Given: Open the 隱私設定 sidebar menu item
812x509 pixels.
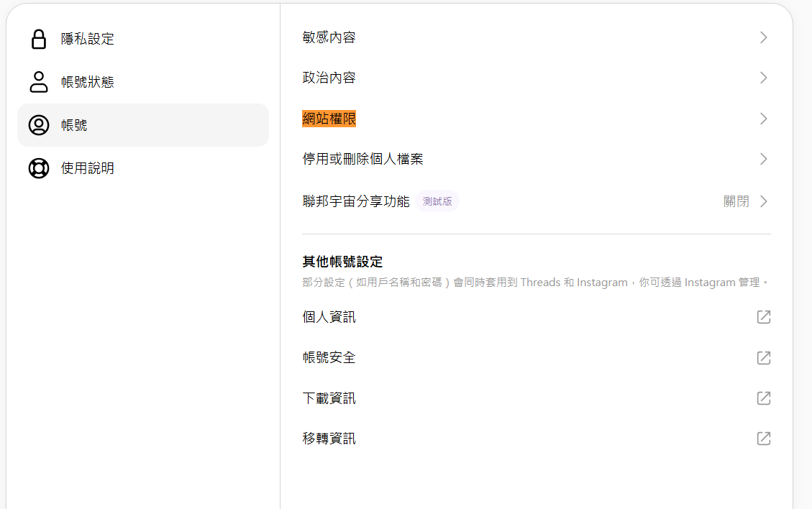Looking at the screenshot, I should 88,39.
